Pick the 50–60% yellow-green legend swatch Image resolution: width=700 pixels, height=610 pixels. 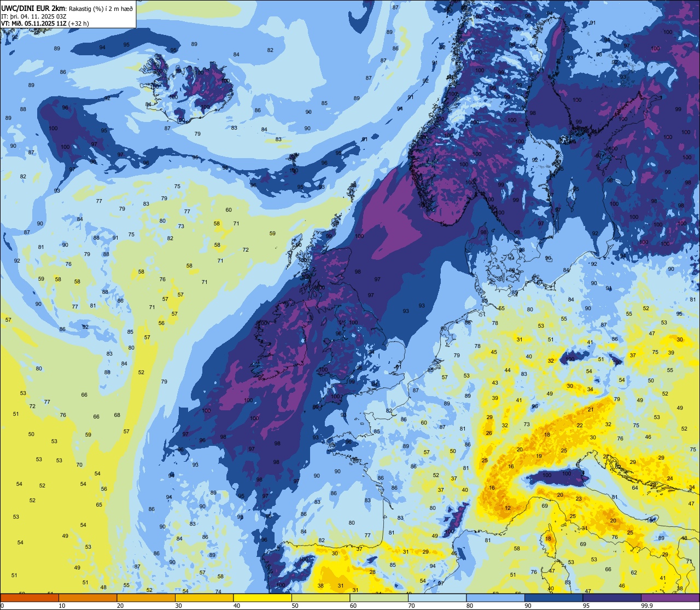[320, 597]
